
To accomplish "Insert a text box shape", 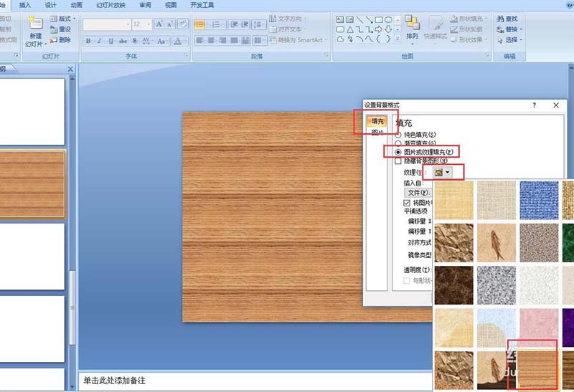I will [x=340, y=20].
